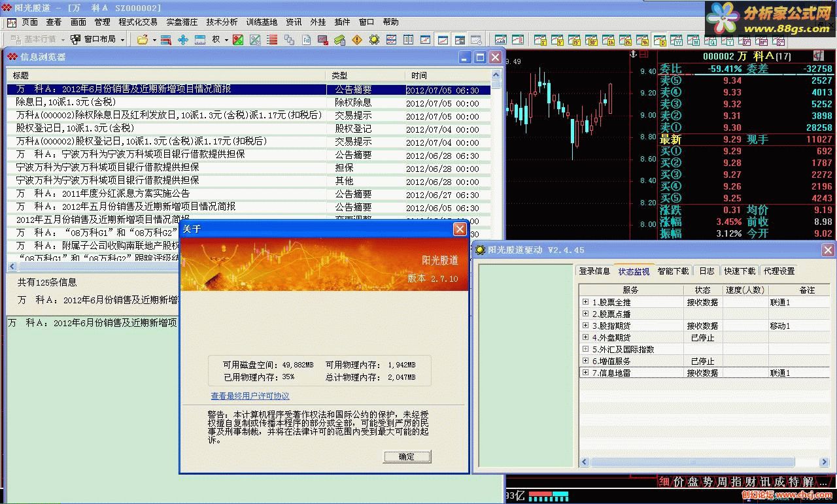
Task: Switch chart to 4-hour period icon
Action: [x=642, y=40]
